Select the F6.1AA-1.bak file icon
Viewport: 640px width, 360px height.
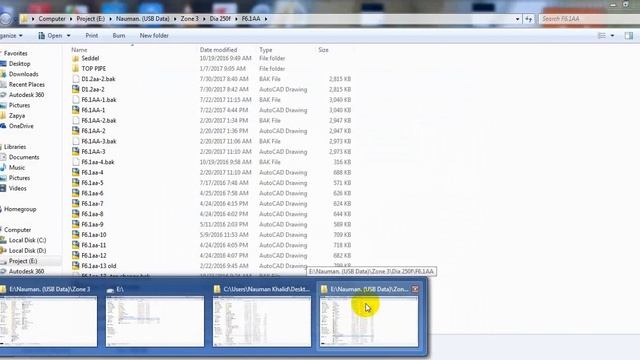click(x=76, y=100)
